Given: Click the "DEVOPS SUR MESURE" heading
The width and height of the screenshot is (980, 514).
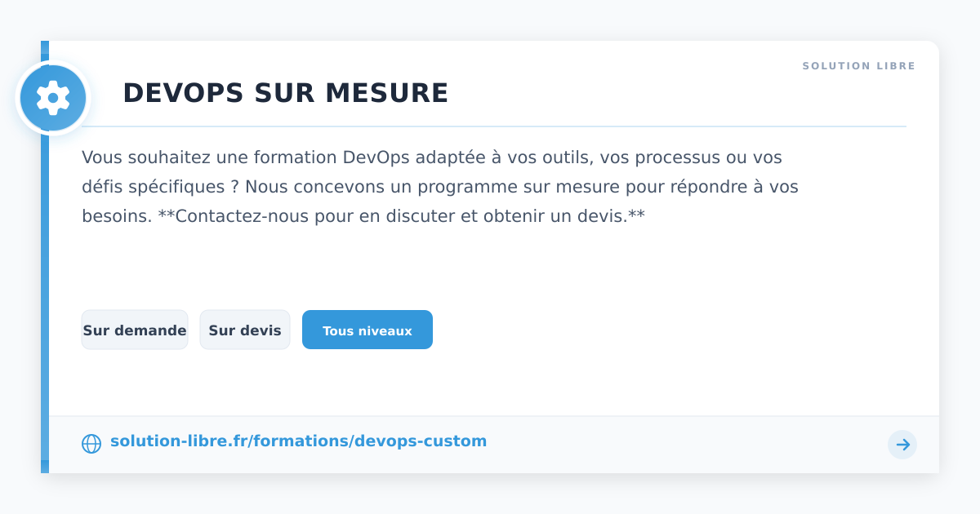Looking at the screenshot, I should tap(285, 94).
